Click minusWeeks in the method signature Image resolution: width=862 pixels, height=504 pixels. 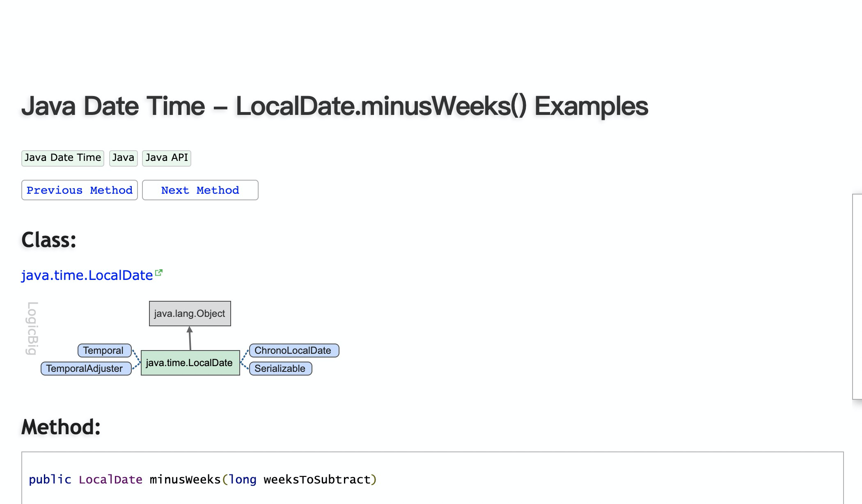click(185, 479)
